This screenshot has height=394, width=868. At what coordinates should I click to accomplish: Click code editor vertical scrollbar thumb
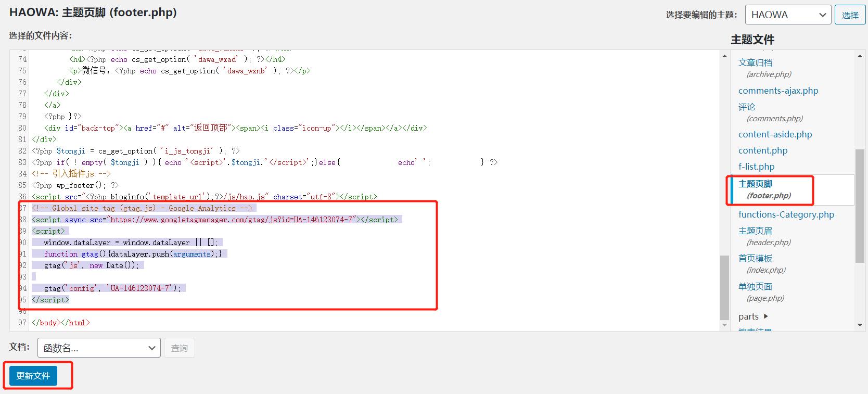[x=725, y=287]
